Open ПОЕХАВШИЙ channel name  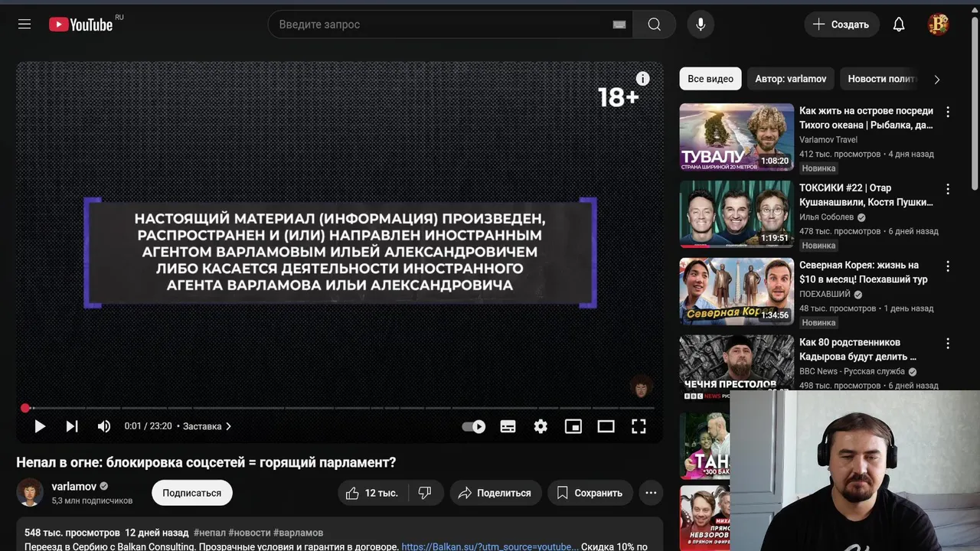(825, 295)
